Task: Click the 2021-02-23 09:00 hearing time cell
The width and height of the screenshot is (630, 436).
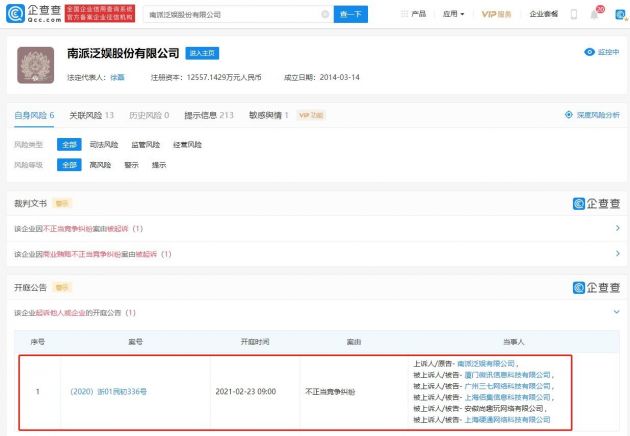Action: (246, 391)
